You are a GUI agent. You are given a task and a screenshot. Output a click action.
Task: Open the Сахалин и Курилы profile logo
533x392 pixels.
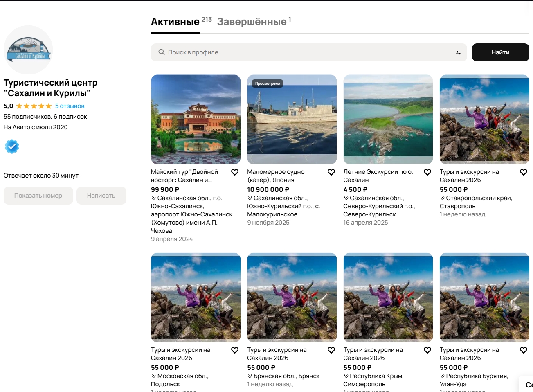tap(28, 50)
